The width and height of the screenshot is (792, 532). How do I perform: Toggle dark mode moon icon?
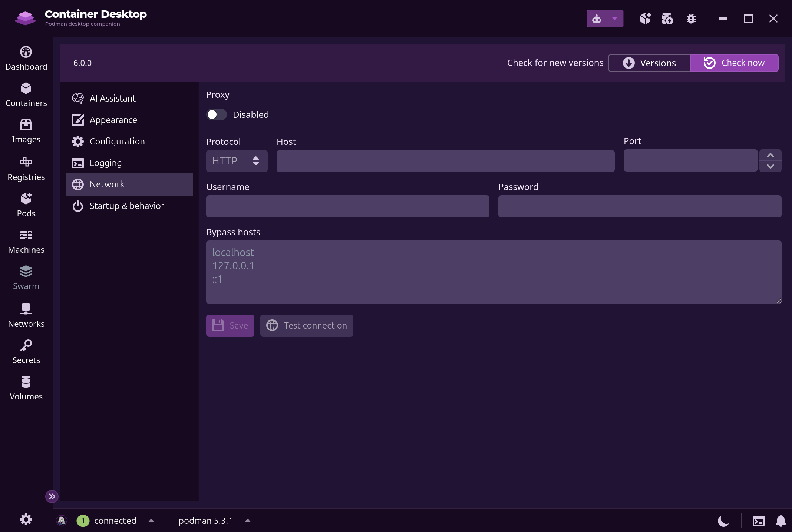click(x=723, y=521)
